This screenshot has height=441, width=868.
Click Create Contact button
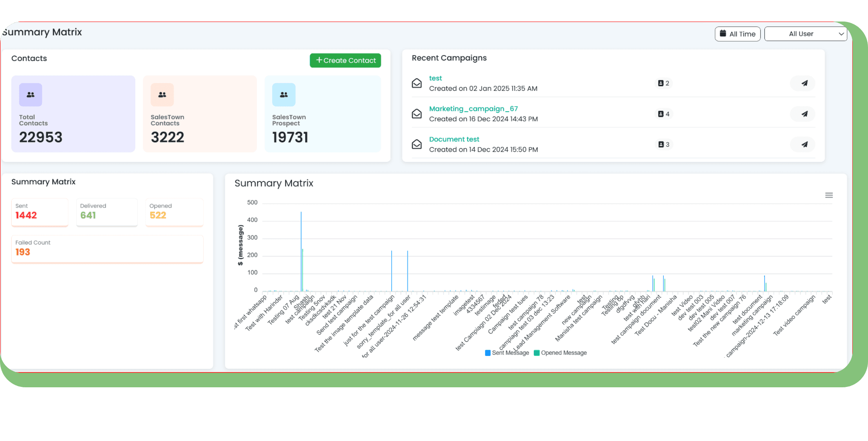coord(345,60)
